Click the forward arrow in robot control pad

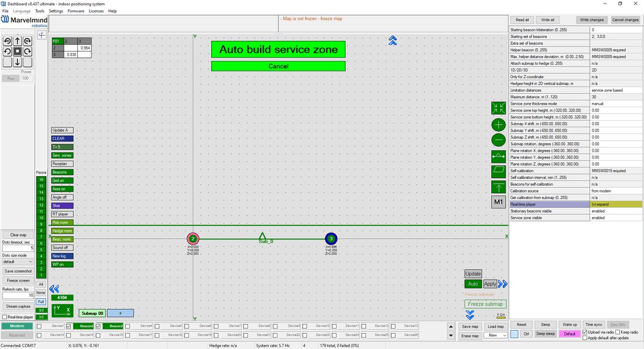tap(17, 40)
